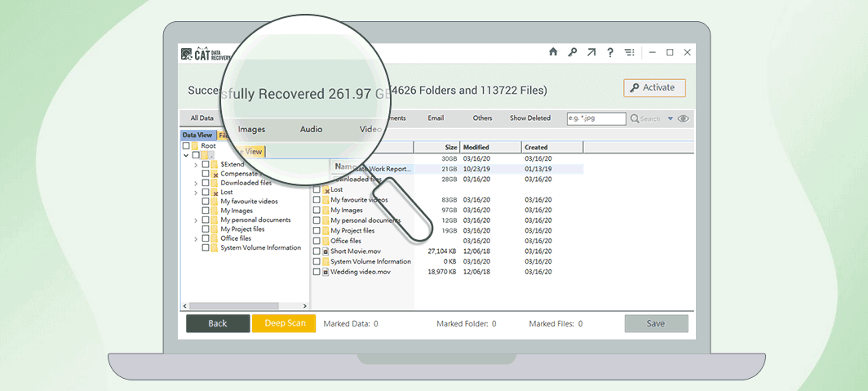Click the tree horizontal scrollbar thumb
Viewport: 868px width, 391px height.
pos(234,306)
